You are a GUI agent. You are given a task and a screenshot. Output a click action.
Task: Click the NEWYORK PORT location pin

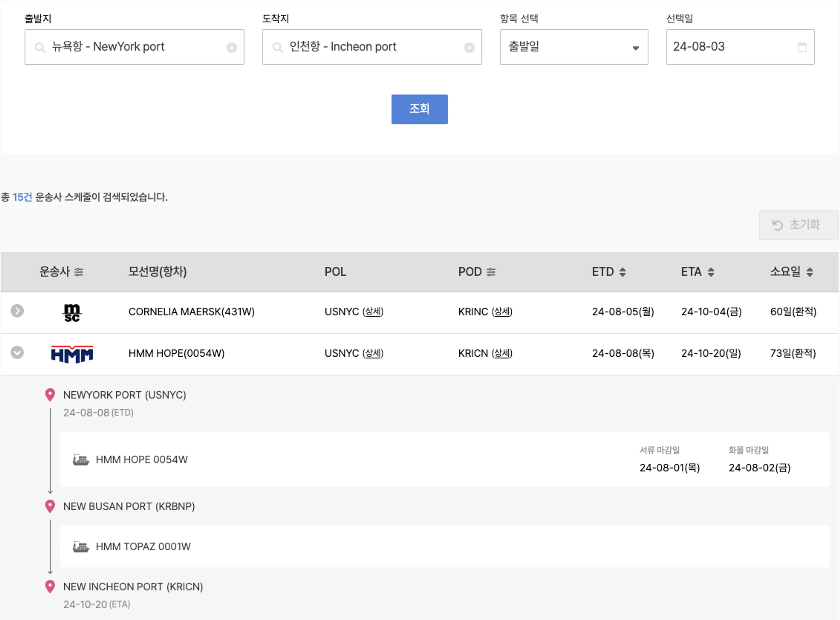(50, 395)
